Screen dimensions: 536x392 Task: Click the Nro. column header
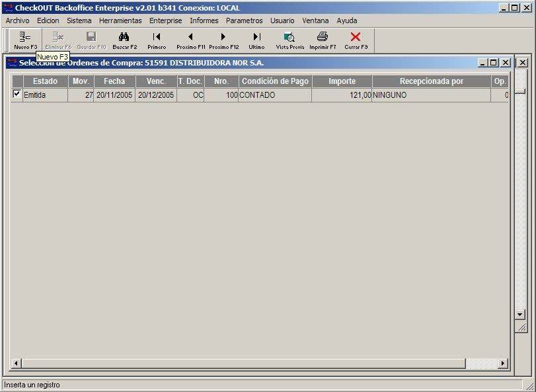click(x=221, y=81)
